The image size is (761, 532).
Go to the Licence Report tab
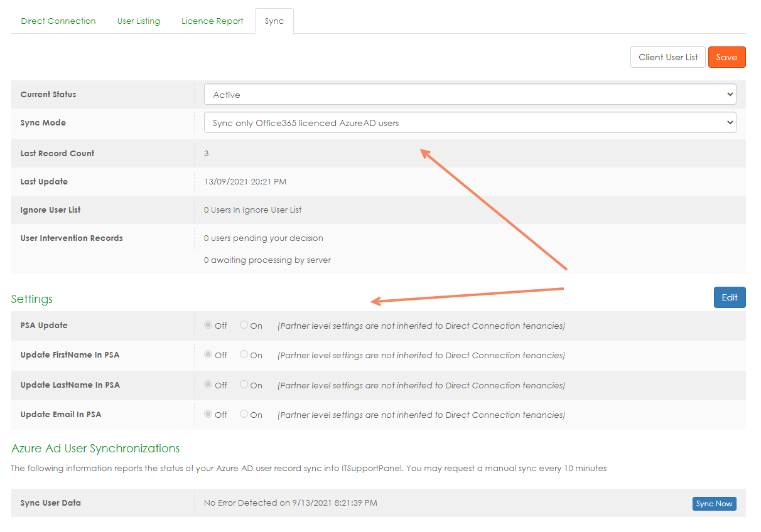tap(212, 21)
